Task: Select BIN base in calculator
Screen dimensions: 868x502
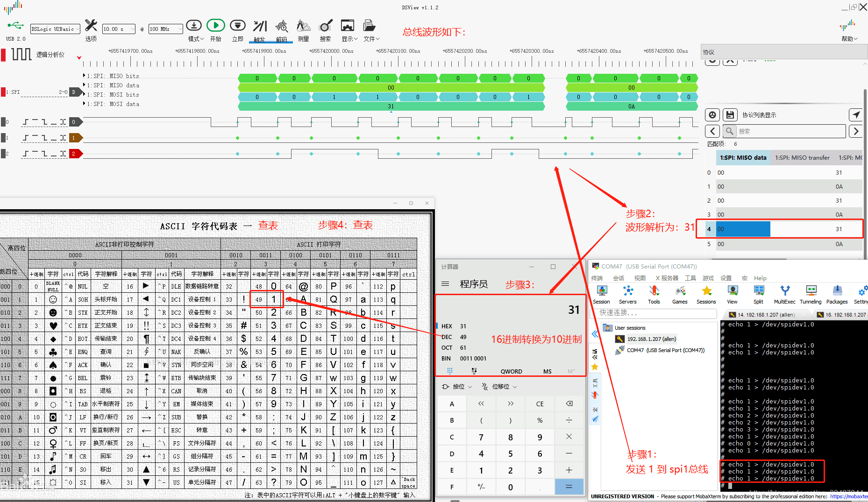Action: pyautogui.click(x=446, y=359)
